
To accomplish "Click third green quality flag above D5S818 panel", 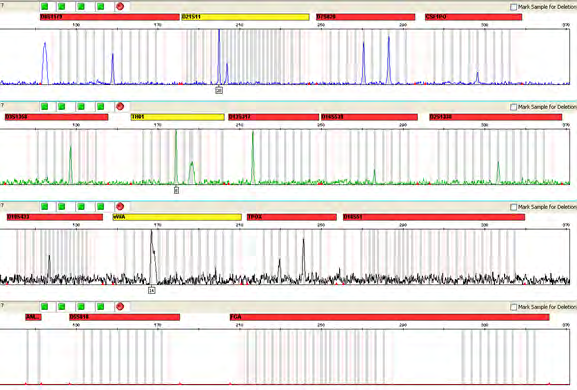I will tap(81, 306).
